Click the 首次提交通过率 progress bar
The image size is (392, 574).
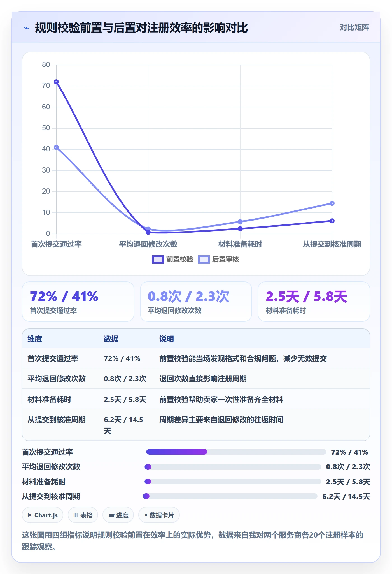236,452
